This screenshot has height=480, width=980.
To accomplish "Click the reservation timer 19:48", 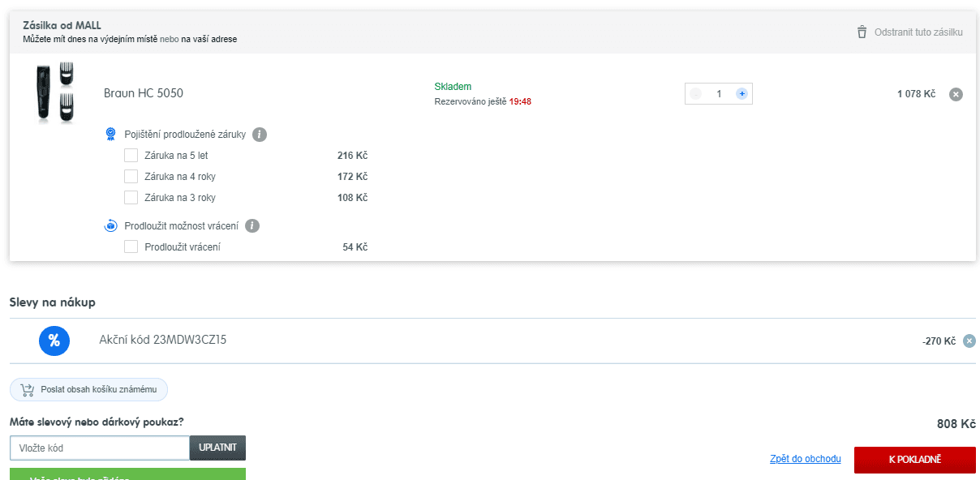I will coord(520,102).
